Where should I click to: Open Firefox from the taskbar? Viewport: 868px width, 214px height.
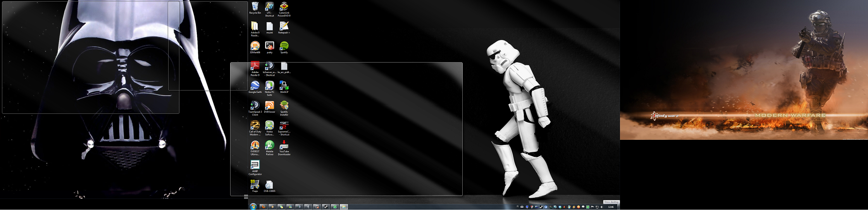pyautogui.click(x=263, y=207)
